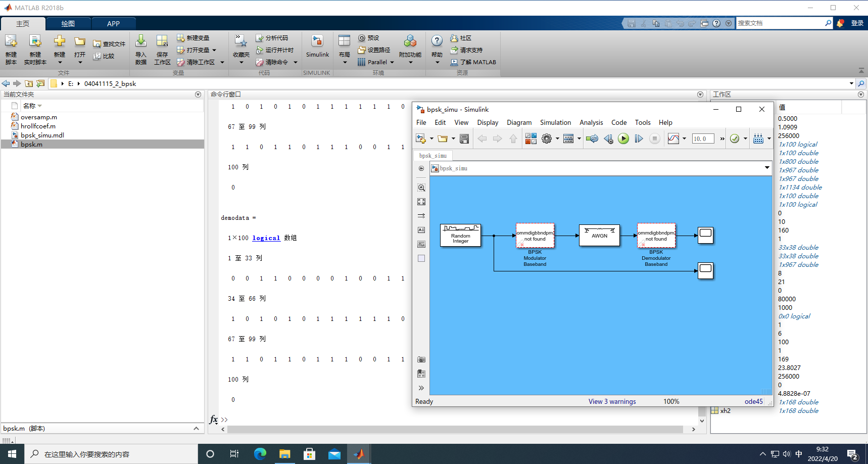Hide/Show Explorer Bar icon beside bpsk_simu path
The image size is (868, 464).
pyautogui.click(x=421, y=168)
